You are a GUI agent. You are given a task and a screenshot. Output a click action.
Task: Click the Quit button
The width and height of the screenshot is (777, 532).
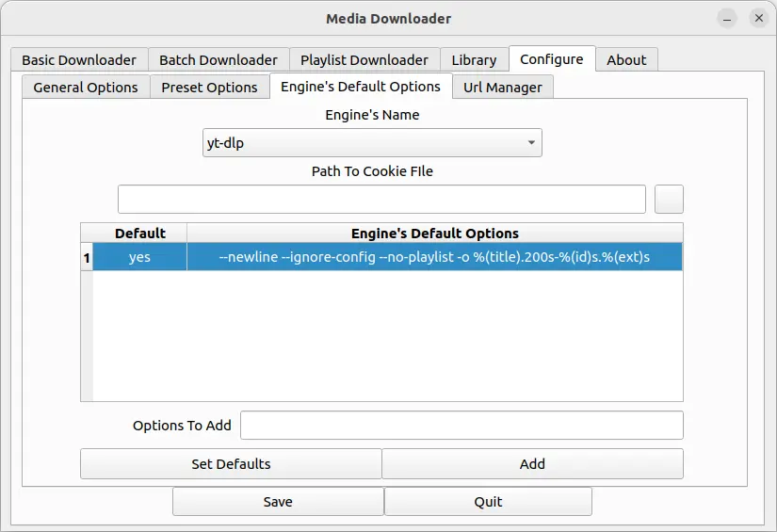pyautogui.click(x=488, y=501)
